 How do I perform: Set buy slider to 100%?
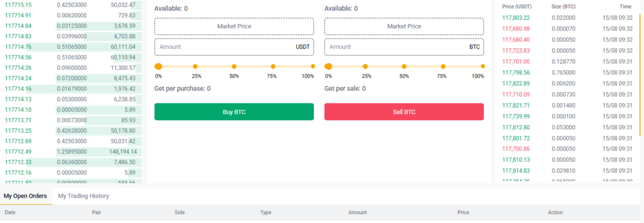tap(313, 67)
